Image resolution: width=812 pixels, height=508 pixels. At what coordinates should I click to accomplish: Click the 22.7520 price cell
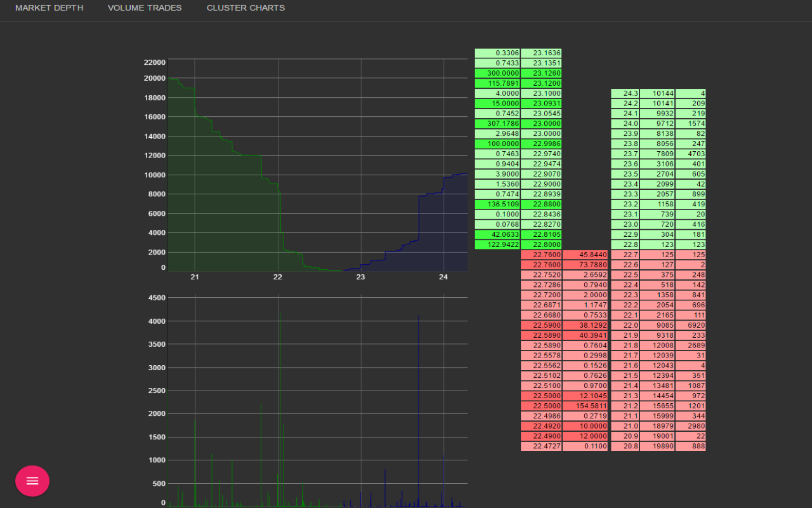pos(541,275)
